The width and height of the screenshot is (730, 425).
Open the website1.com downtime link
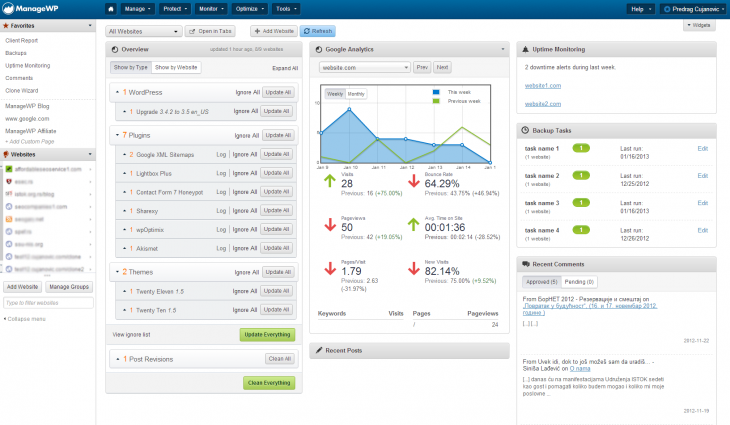542,86
